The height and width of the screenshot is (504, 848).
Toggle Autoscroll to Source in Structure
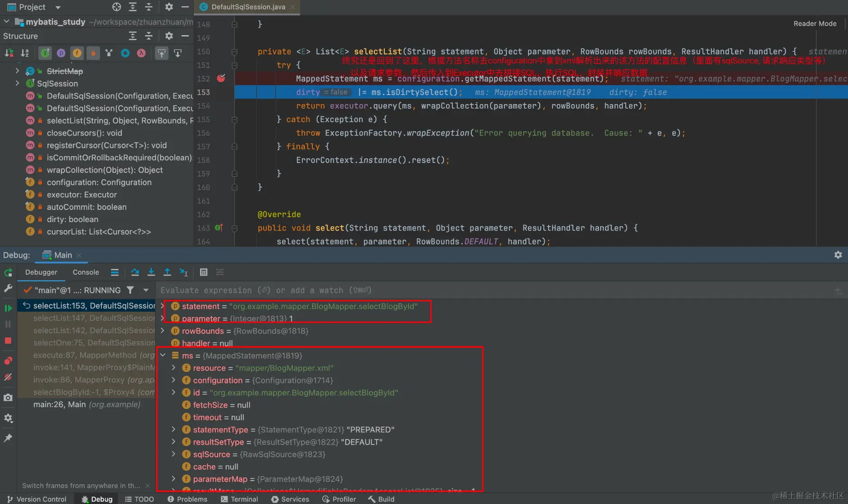click(161, 53)
